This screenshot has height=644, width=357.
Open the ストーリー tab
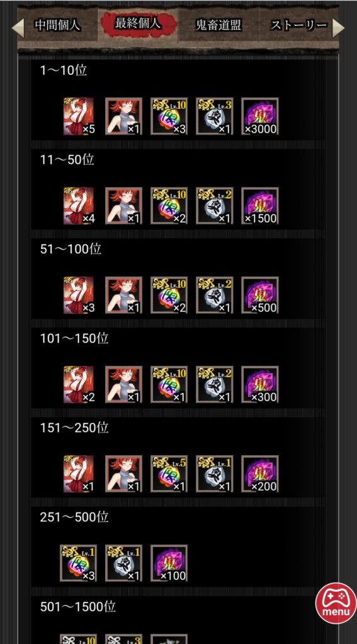pyautogui.click(x=298, y=25)
